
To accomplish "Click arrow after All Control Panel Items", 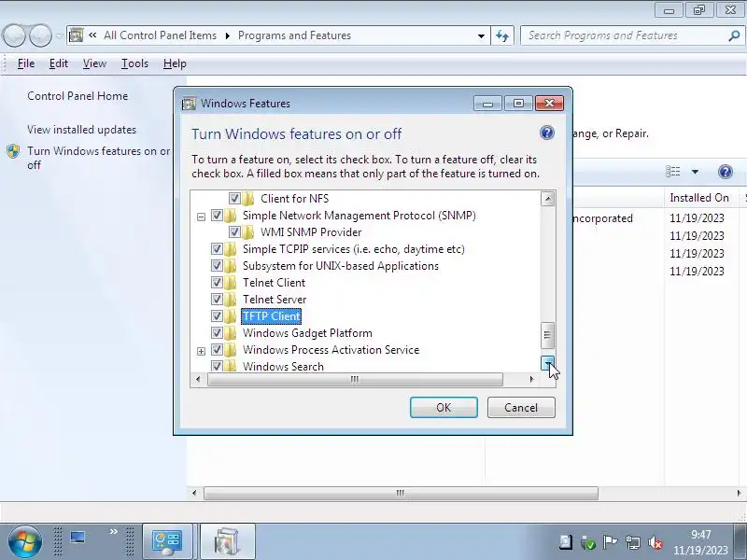I will click(228, 35).
